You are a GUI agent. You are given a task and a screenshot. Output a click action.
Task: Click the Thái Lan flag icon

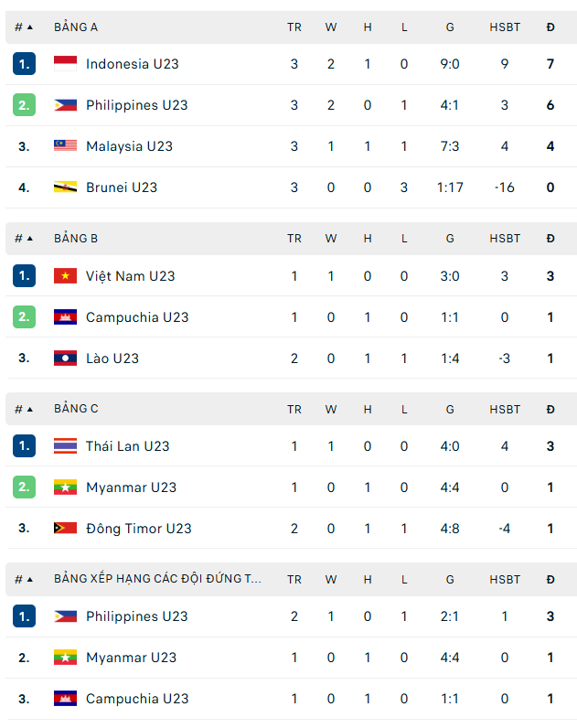pyautogui.click(x=65, y=446)
